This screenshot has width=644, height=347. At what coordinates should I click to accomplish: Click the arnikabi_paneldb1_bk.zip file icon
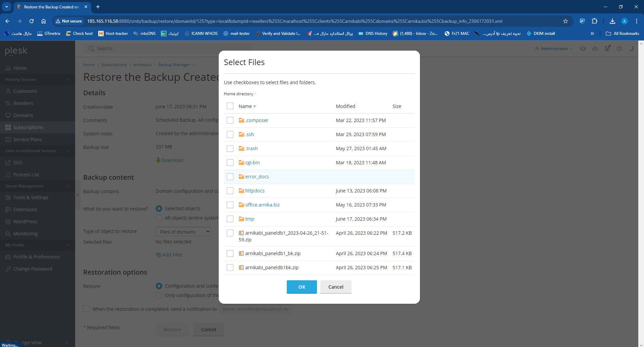[x=241, y=253]
